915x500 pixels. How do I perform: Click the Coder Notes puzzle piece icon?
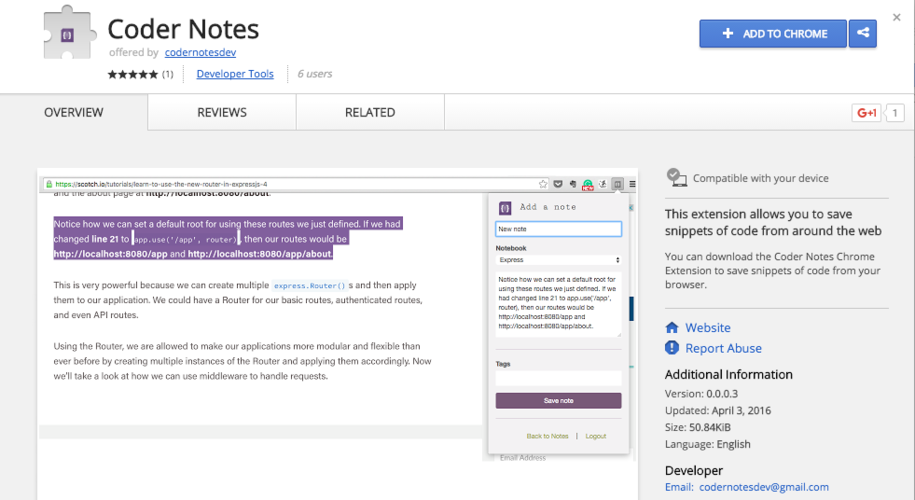coord(69,33)
